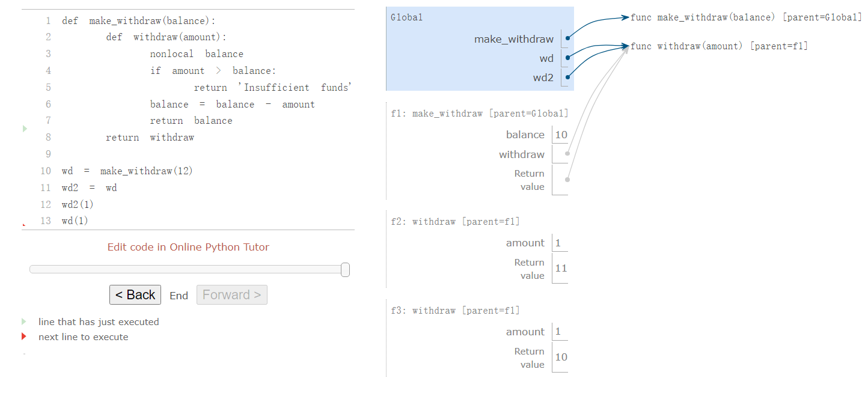This screenshot has width=868, height=396.
Task: Click line 7 return balance
Action: (x=191, y=121)
